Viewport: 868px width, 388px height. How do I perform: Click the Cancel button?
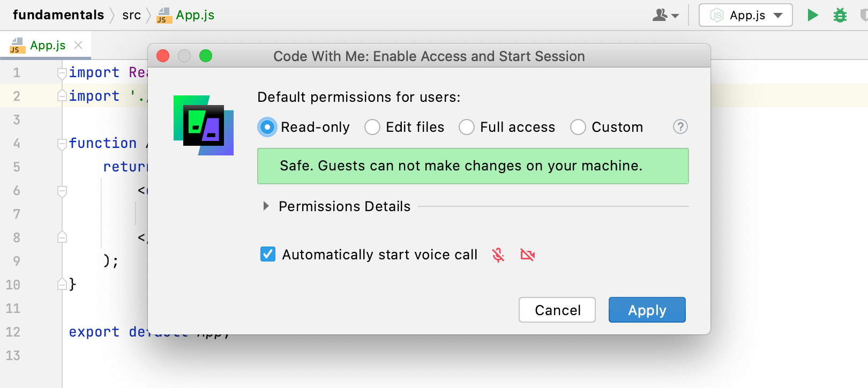tap(557, 310)
